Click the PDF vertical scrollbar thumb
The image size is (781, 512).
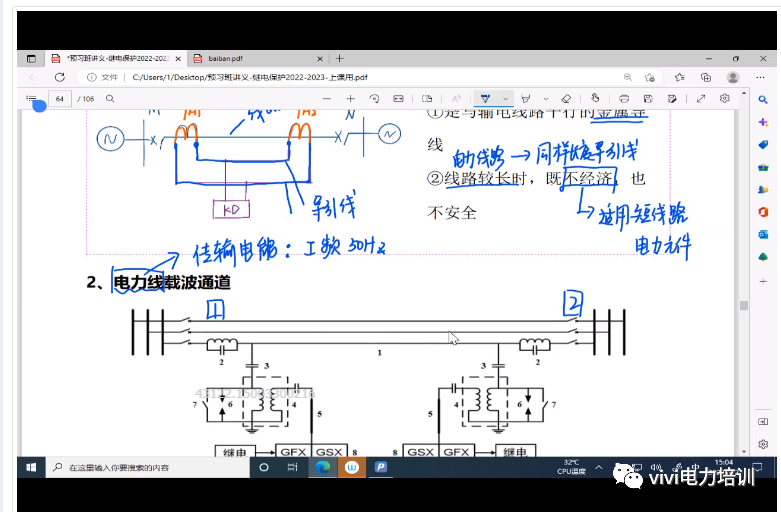[744, 305]
